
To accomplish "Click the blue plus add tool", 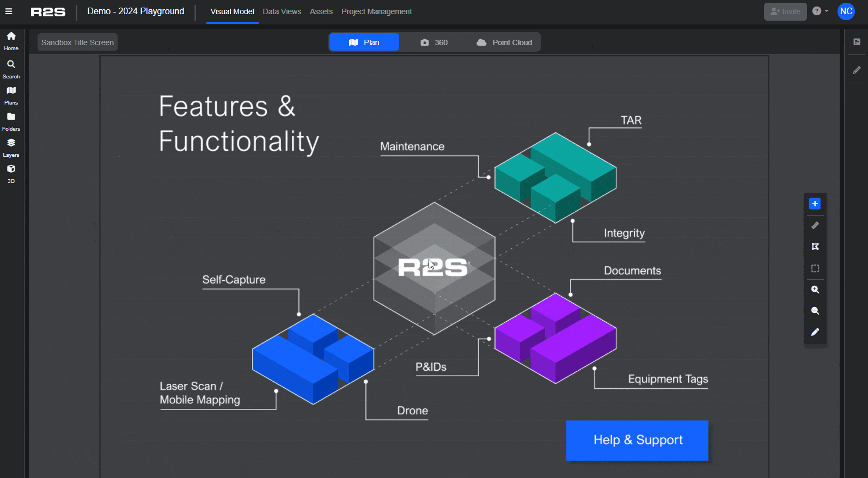I will pos(815,204).
